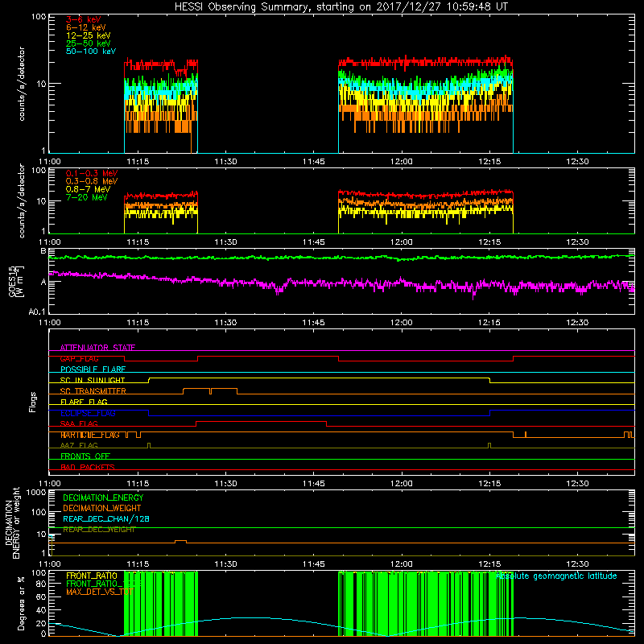The width and height of the screenshot is (644, 644).
Task: Select the POSSIBLE_FLARE flag label
Action: tap(93, 369)
